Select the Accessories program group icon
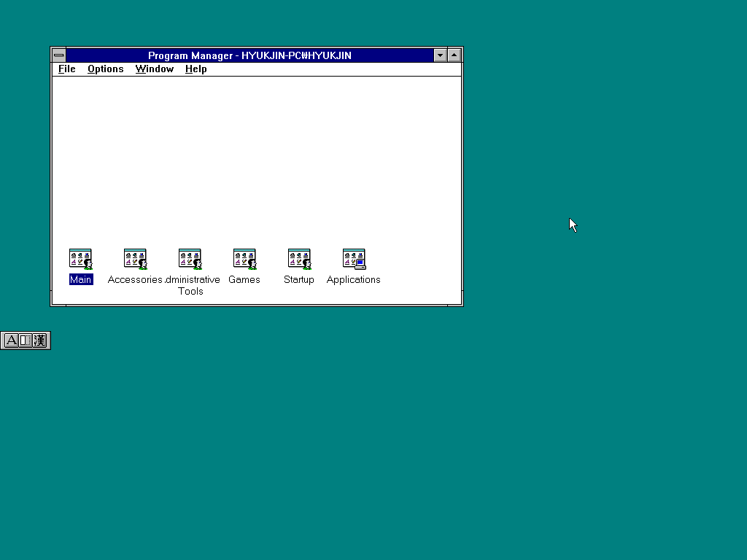The image size is (747, 560). 135,259
